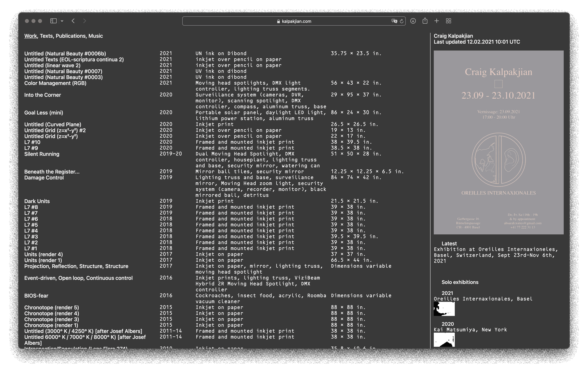Viewport: 588px width, 373px height.
Task: Click the Oreilles Internaxionales exhibition poster
Action: point(498,142)
